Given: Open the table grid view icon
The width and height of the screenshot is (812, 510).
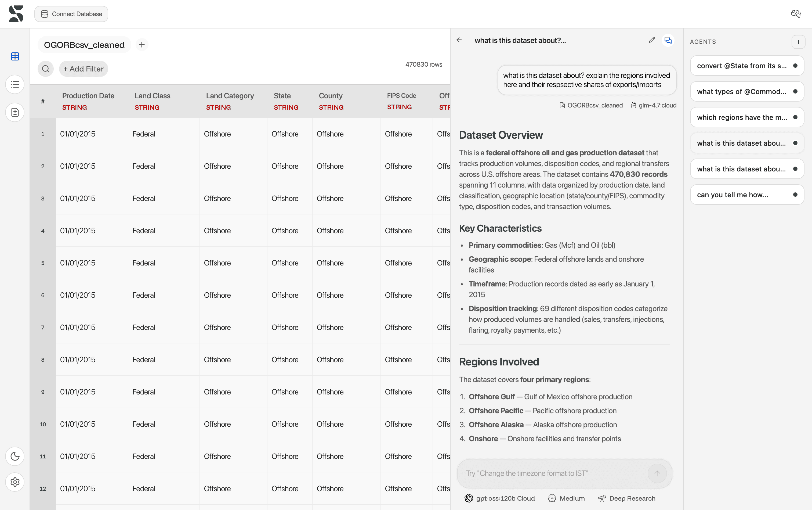Looking at the screenshot, I should [15, 56].
